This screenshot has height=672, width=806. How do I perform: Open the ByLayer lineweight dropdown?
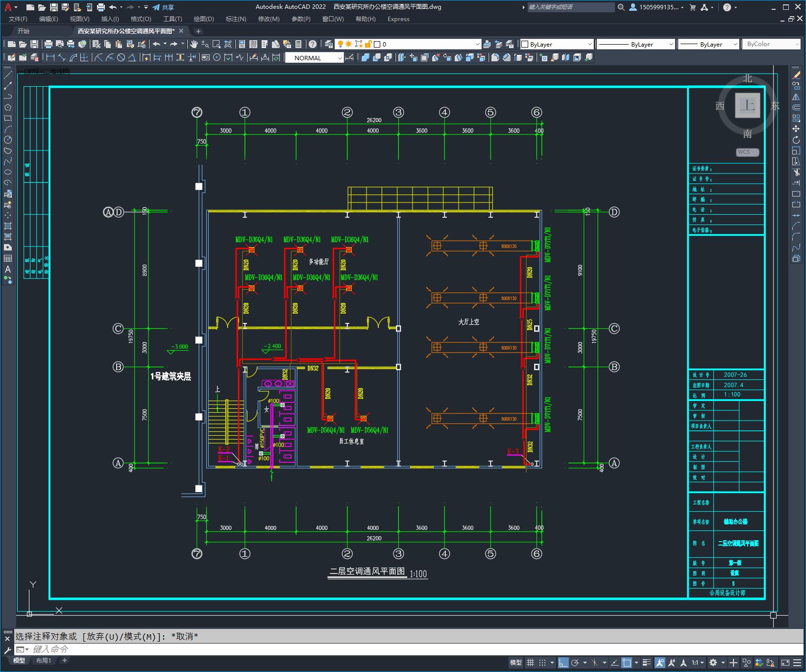[708, 44]
